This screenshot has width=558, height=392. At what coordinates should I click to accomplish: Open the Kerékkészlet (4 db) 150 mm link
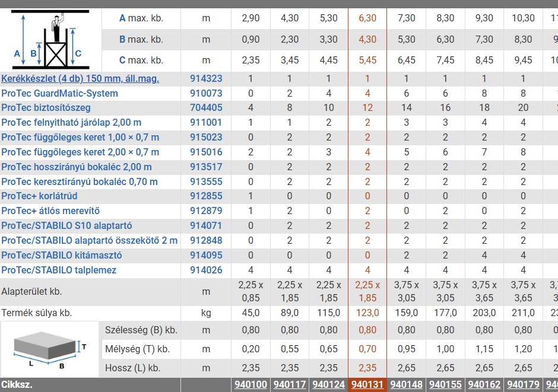pyautogui.click(x=80, y=78)
